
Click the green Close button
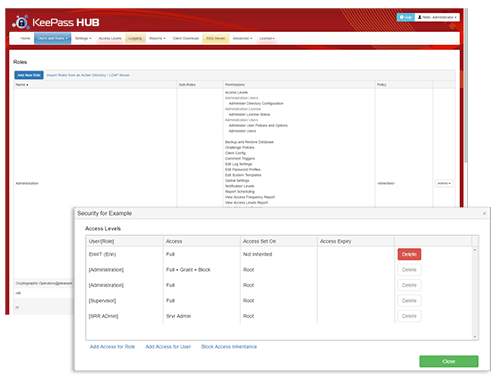[x=449, y=361]
